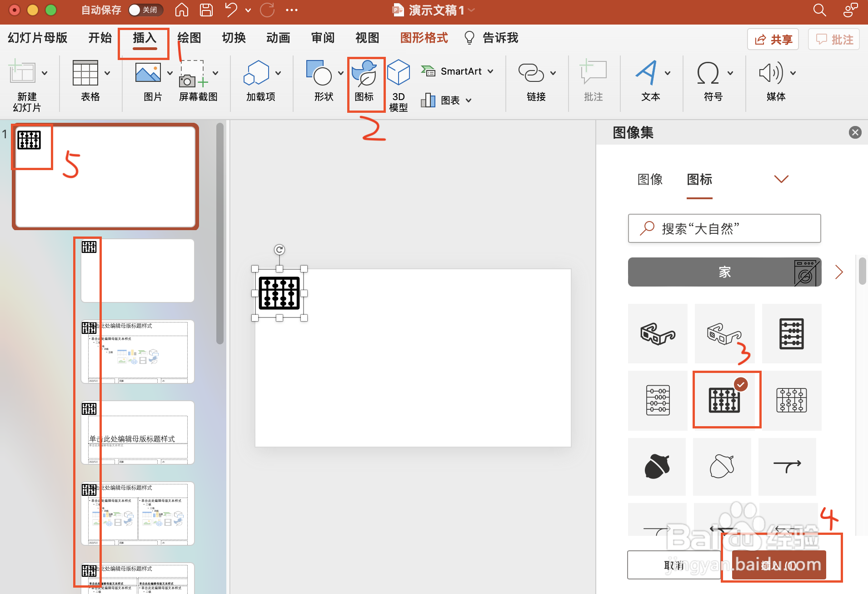Expand the Shapes dropdown arrow
The image size is (868, 594).
[341, 73]
